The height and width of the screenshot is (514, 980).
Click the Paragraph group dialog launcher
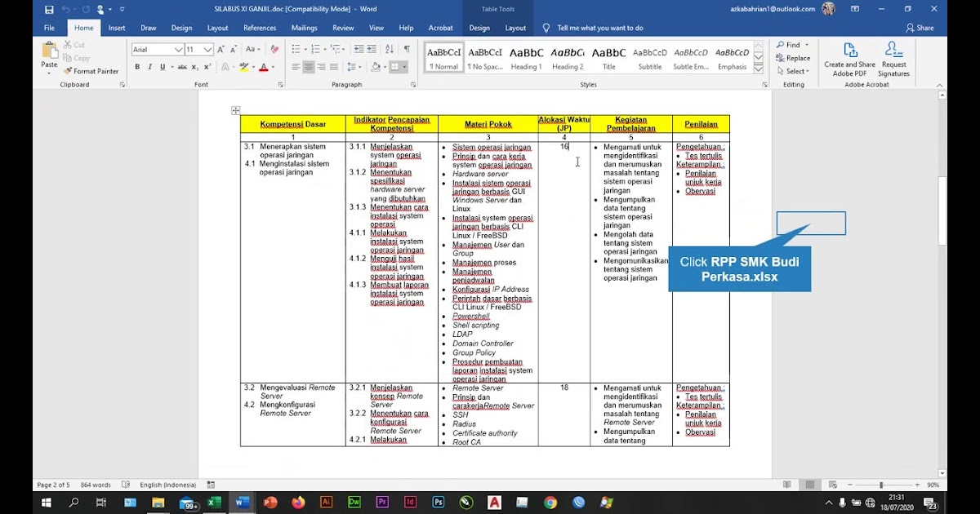pos(414,85)
